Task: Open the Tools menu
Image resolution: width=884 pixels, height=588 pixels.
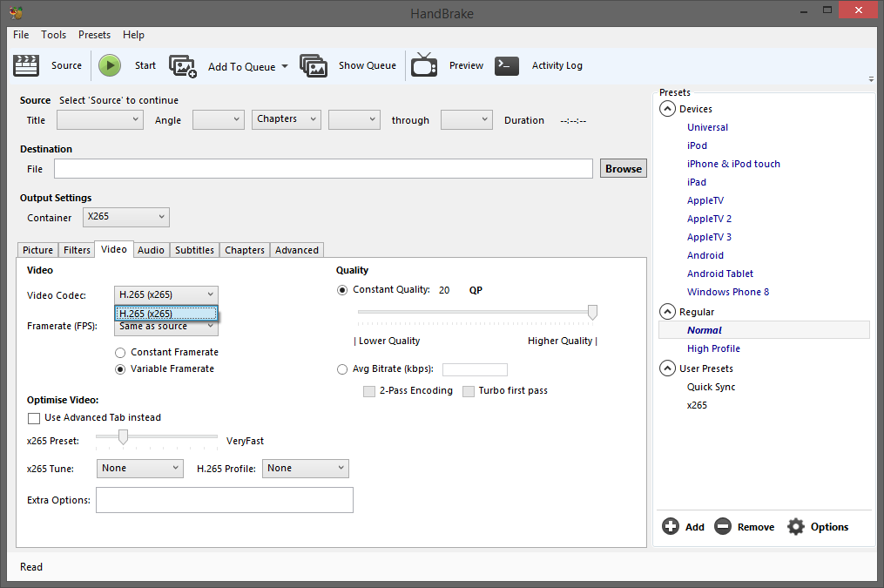Action: click(x=53, y=35)
